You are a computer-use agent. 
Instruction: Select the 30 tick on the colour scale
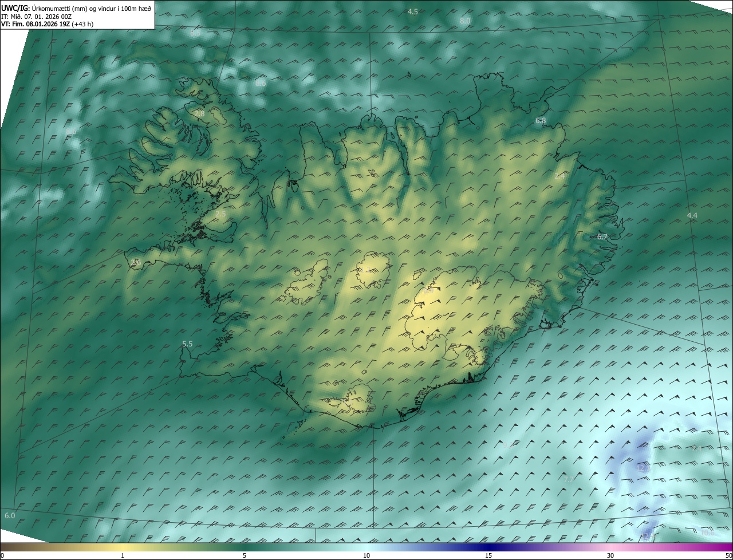click(x=610, y=555)
